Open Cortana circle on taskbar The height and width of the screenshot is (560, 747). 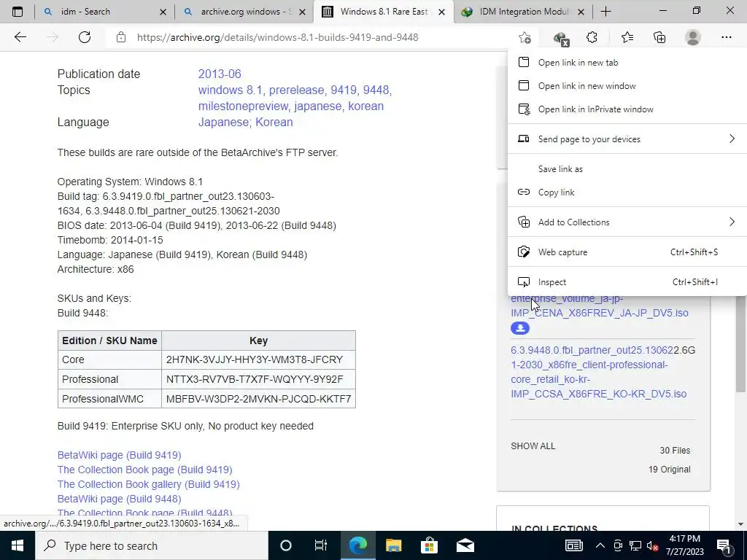tap(285, 545)
